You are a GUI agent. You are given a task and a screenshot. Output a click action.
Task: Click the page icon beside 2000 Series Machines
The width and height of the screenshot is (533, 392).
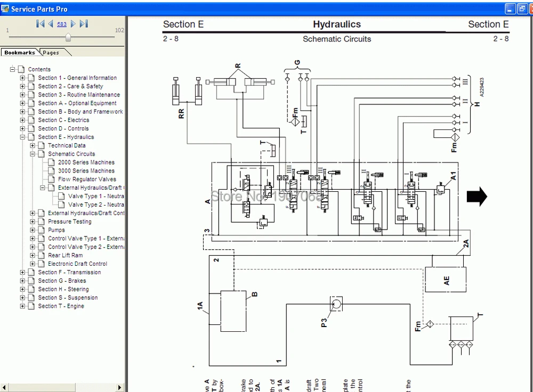click(x=52, y=162)
